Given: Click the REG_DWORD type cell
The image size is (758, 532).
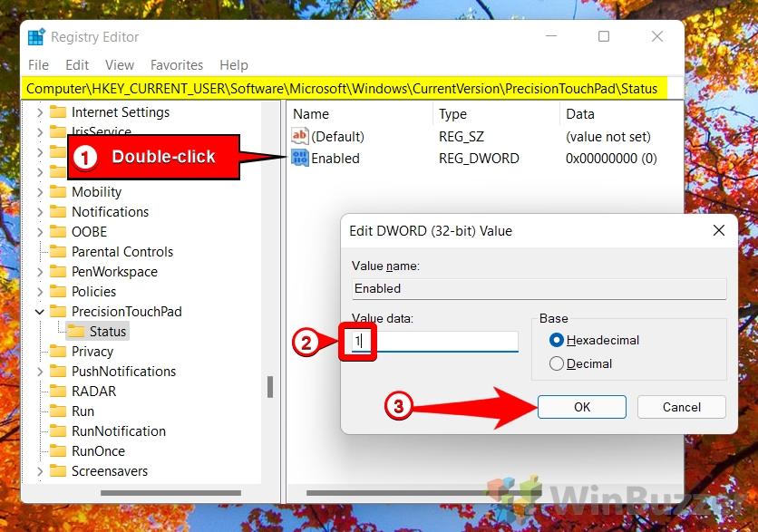Looking at the screenshot, I should (479, 158).
